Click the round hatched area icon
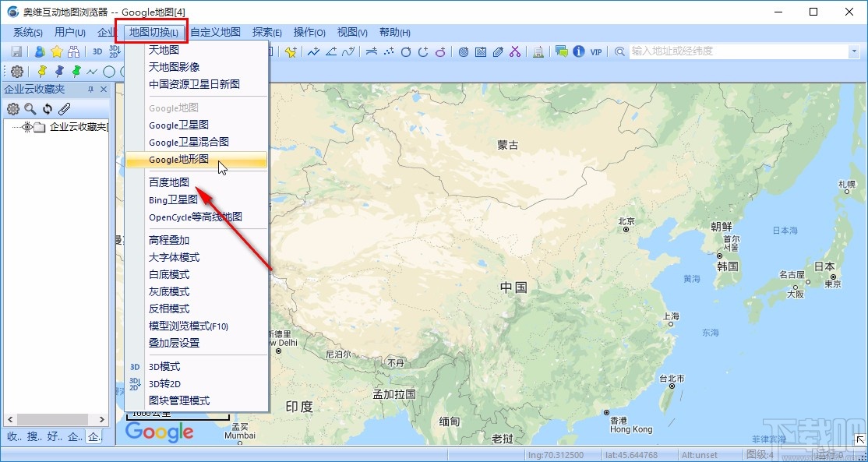Screen dimensions: 868x462 pos(464,51)
